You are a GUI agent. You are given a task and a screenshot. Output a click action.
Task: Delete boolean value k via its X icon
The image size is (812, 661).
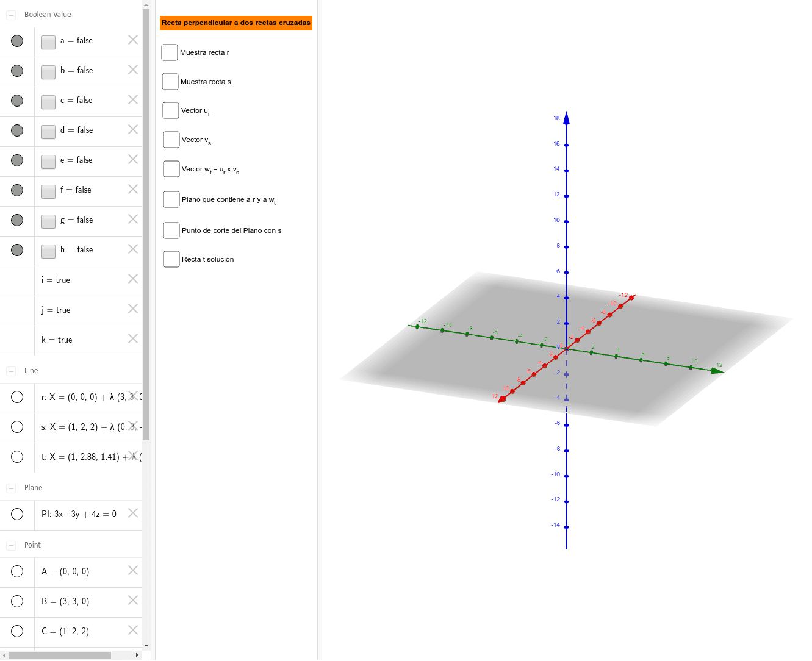132,338
